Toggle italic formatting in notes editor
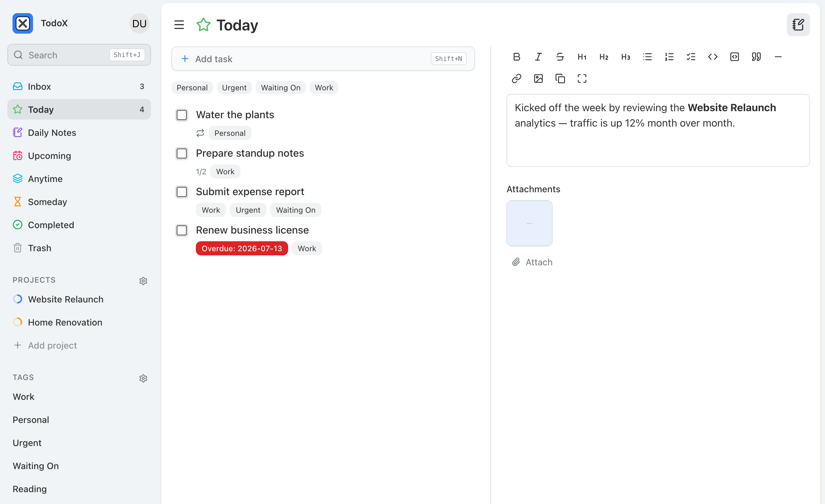 (538, 57)
